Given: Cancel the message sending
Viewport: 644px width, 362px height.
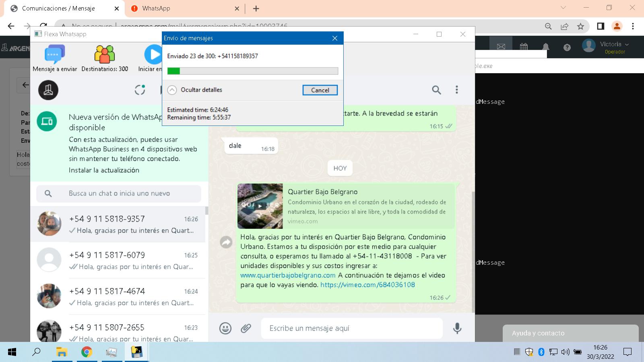Looking at the screenshot, I should coord(320,90).
